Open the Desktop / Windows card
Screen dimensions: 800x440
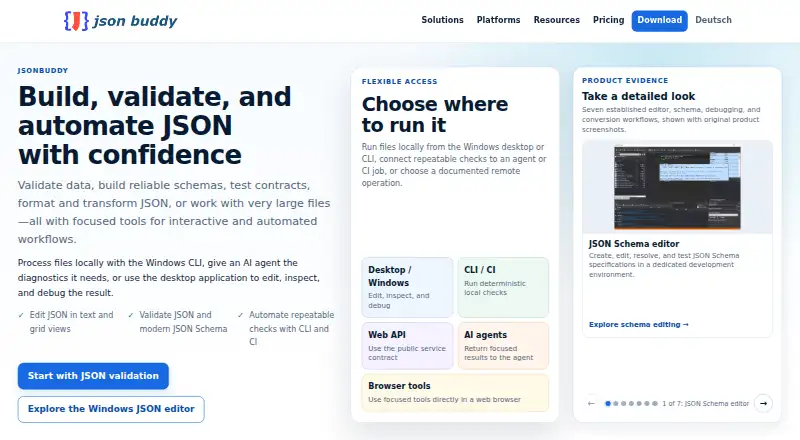[x=407, y=287]
